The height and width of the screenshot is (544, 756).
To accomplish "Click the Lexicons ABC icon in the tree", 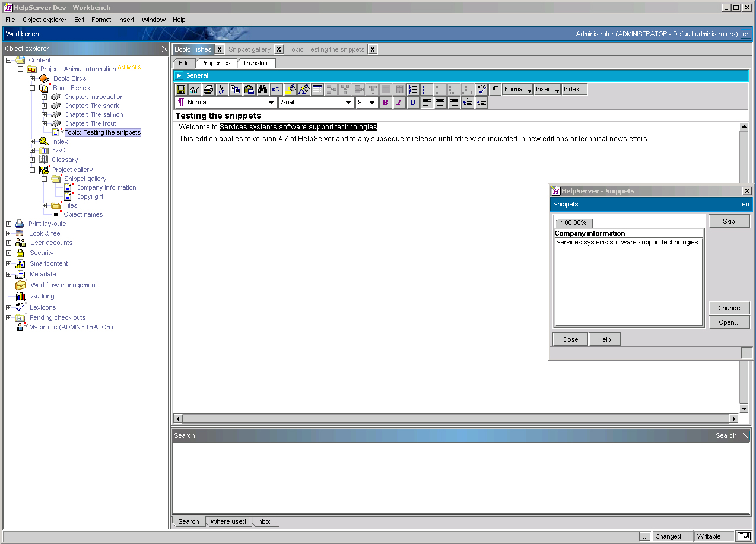I will (x=21, y=307).
